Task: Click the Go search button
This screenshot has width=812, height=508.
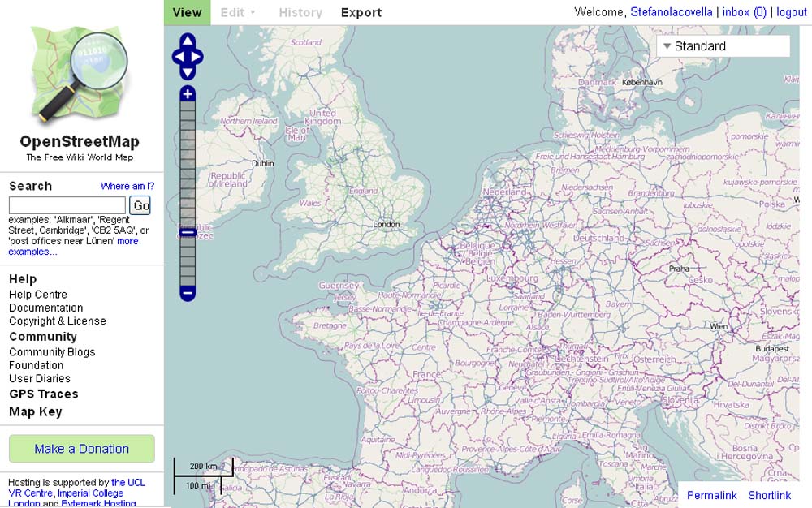Action: pos(140,205)
